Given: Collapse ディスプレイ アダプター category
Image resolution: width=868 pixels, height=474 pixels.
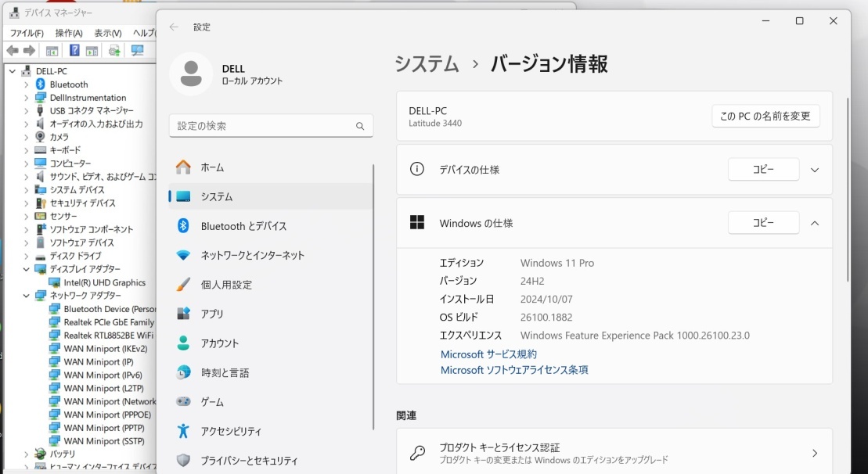Looking at the screenshot, I should pyautogui.click(x=26, y=269).
